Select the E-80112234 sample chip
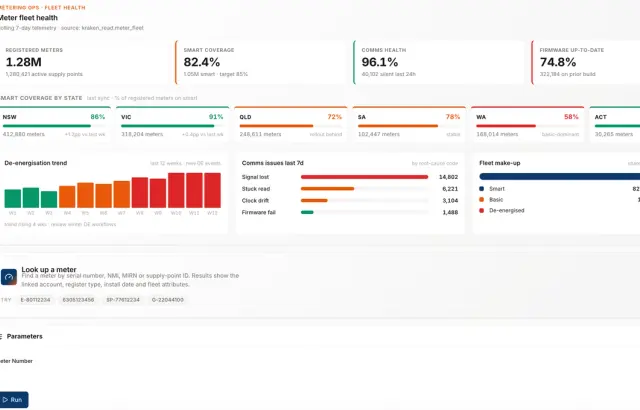Image resolution: width=640 pixels, height=410 pixels. point(36,300)
